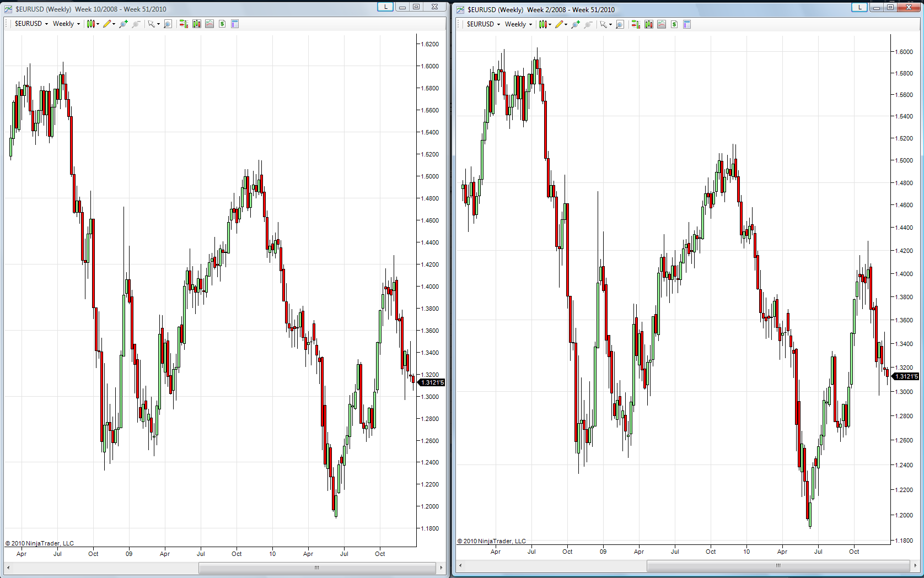Click the chart icon in Week 10/2008 title bar

(8, 9)
